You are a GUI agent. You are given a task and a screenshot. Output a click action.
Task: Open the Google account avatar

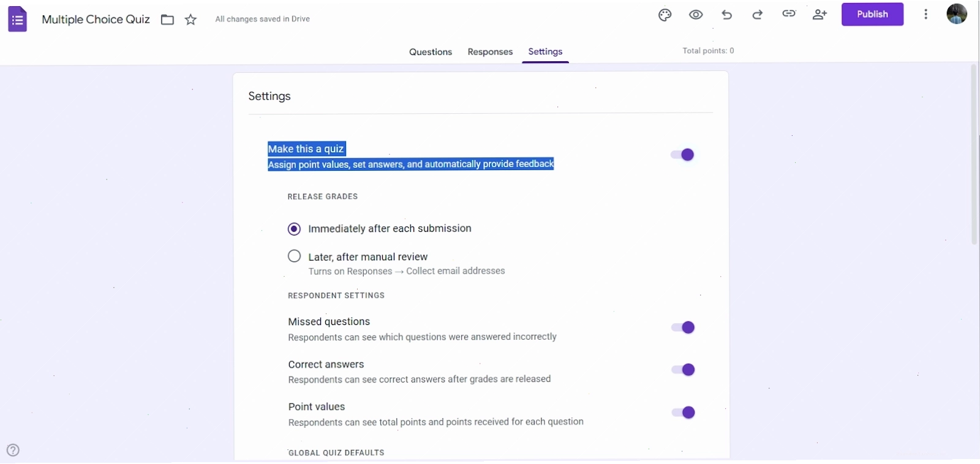[957, 13]
